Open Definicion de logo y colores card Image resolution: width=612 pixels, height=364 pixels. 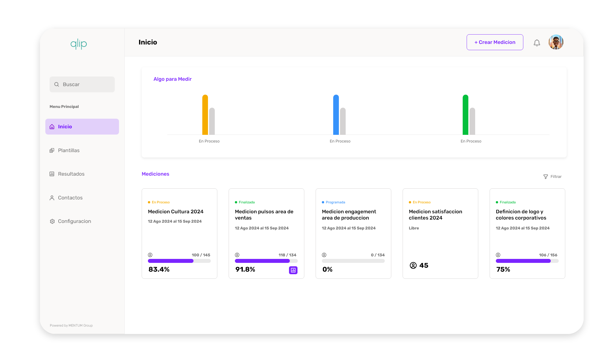click(527, 233)
